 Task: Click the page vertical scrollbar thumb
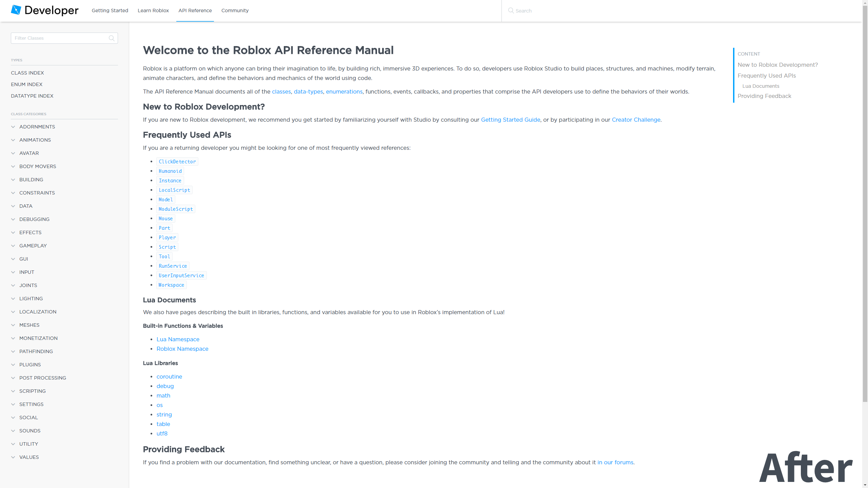click(x=865, y=203)
